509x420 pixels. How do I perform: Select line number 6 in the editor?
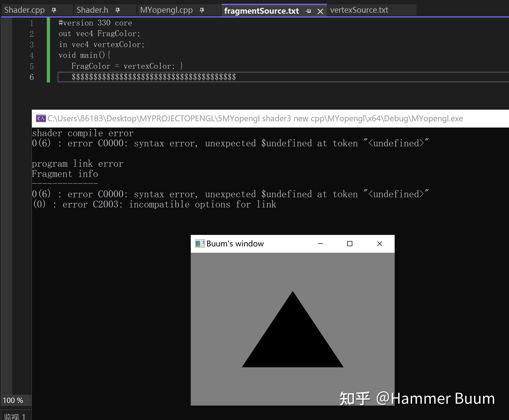pos(32,77)
